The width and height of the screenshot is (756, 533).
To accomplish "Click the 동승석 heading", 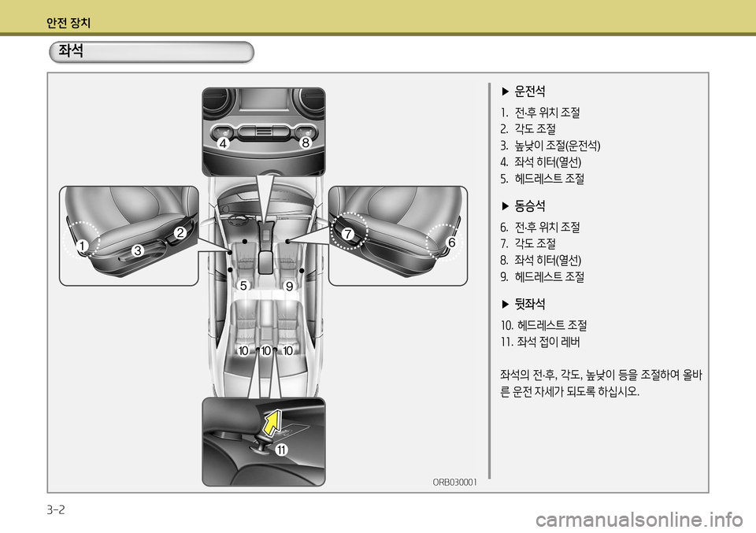I will (x=524, y=205).
